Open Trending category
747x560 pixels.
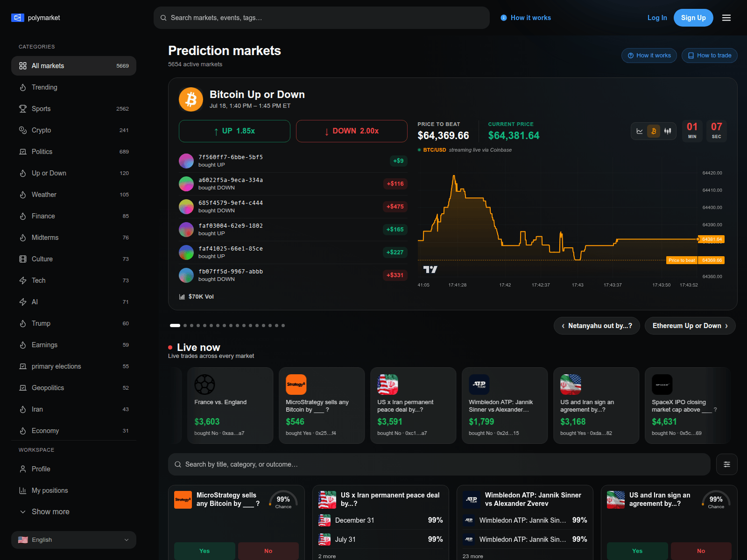(x=74, y=87)
